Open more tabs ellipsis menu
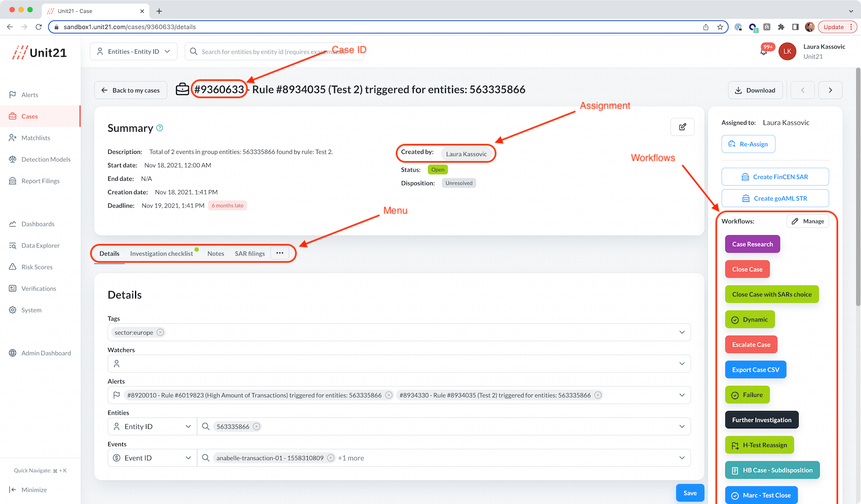The height and width of the screenshot is (504, 861). (280, 253)
